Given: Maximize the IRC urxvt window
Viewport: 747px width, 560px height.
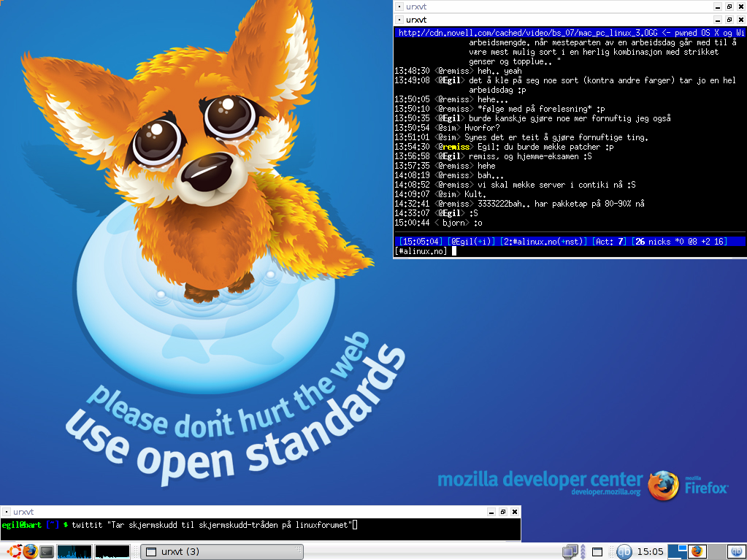Looking at the screenshot, I should (x=729, y=20).
